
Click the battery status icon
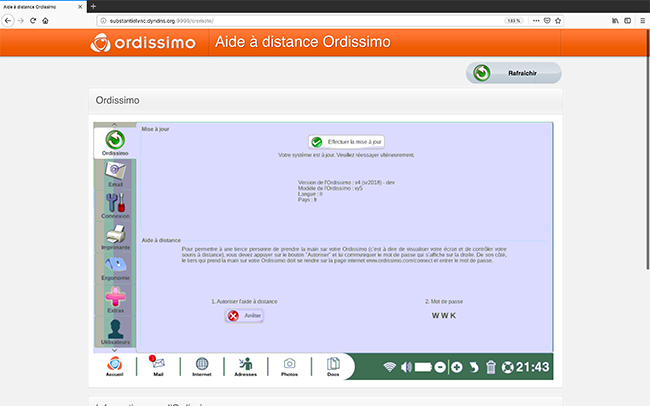(x=423, y=367)
